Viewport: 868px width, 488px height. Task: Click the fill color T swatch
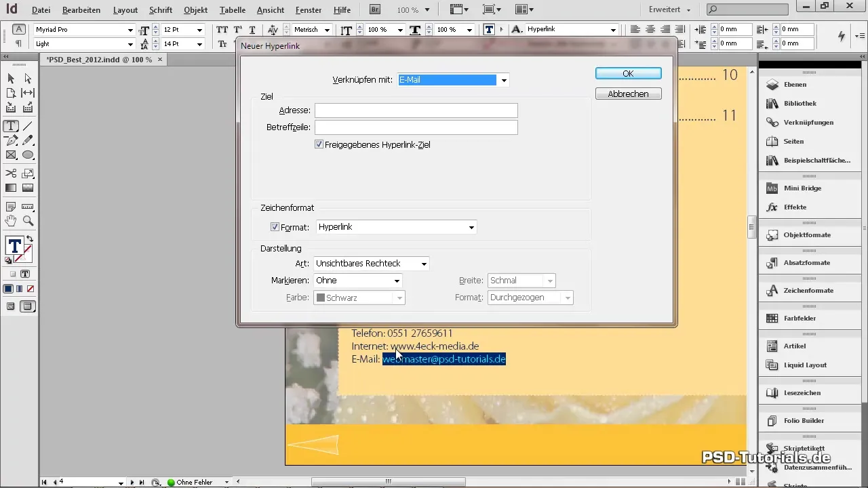[x=14, y=245]
